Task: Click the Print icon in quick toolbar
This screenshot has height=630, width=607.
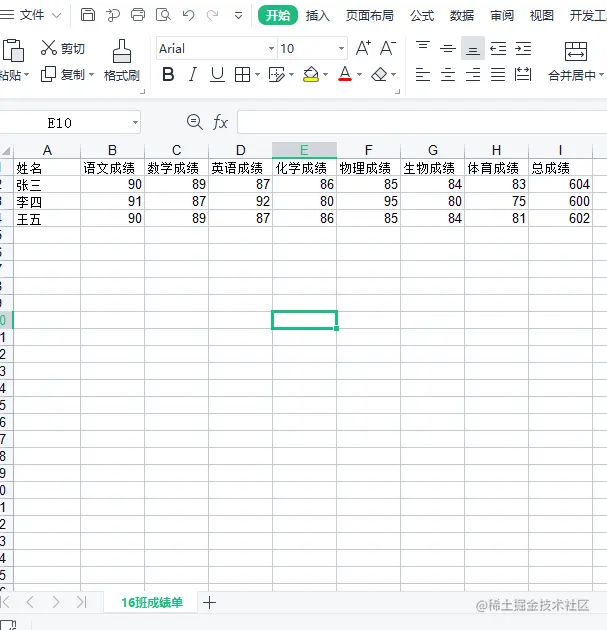Action: click(138, 15)
